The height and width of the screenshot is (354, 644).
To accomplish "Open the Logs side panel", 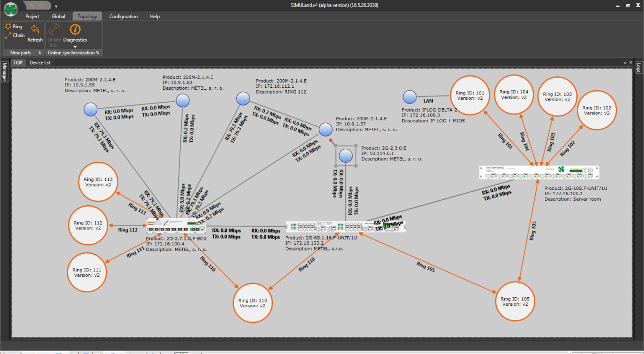I will (639, 68).
